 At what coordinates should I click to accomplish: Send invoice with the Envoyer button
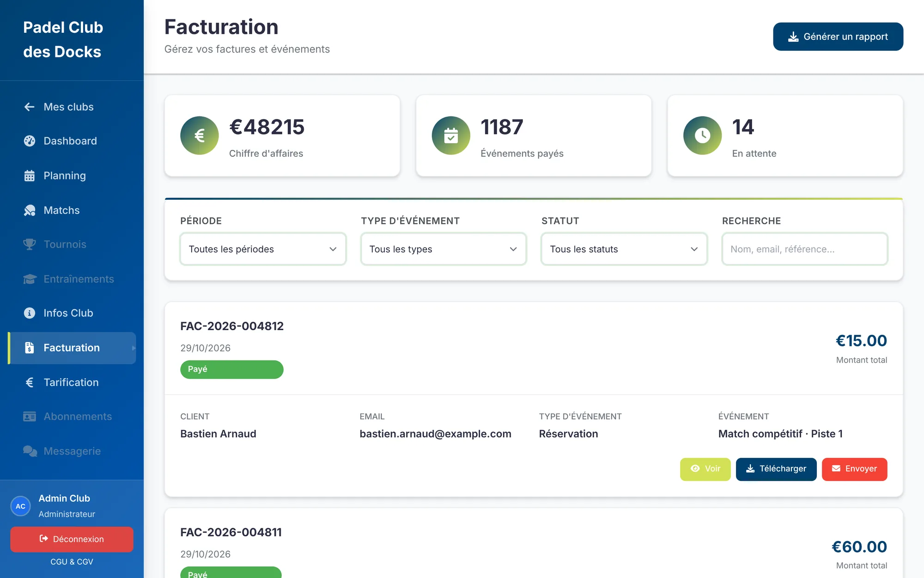coord(854,469)
